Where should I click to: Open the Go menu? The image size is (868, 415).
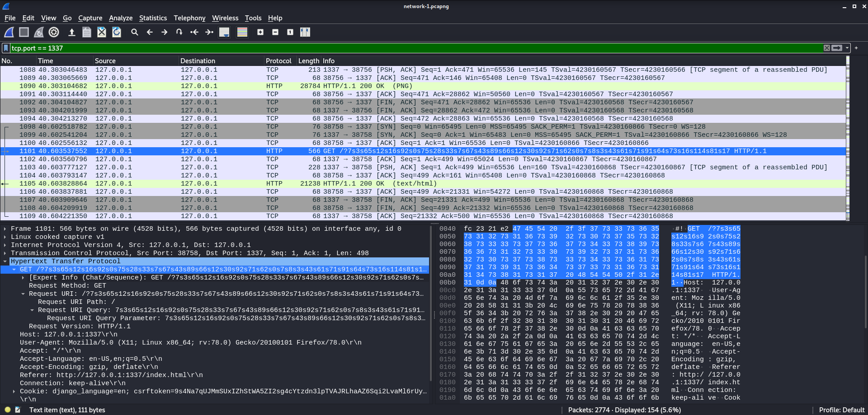click(x=67, y=18)
